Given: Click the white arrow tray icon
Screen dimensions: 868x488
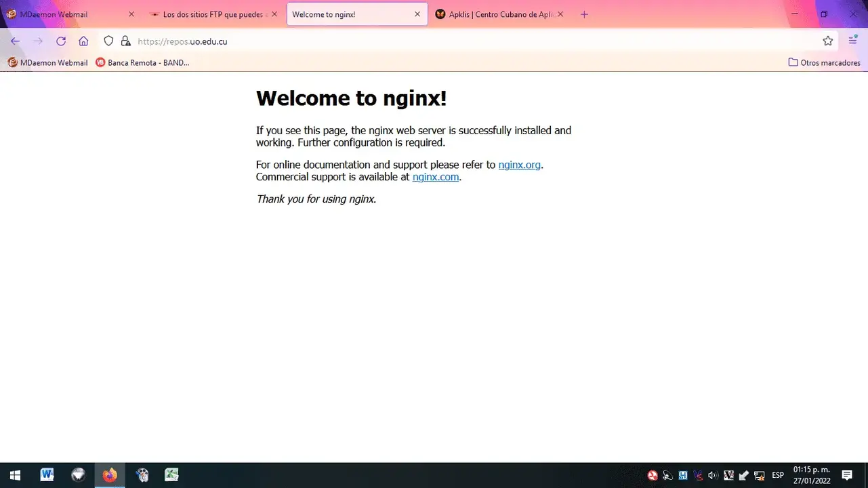Looking at the screenshot, I should 744,476.
